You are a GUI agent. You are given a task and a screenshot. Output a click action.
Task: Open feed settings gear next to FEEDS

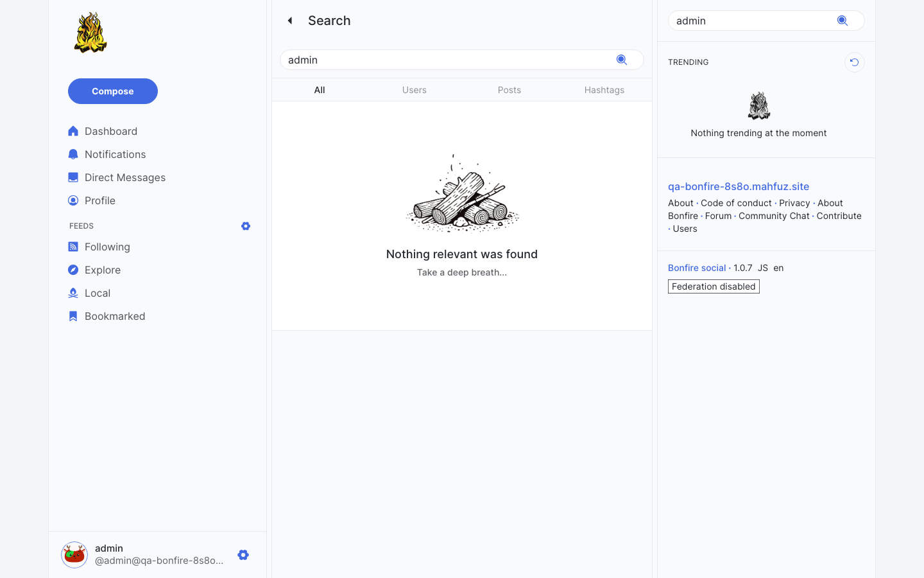246,226
